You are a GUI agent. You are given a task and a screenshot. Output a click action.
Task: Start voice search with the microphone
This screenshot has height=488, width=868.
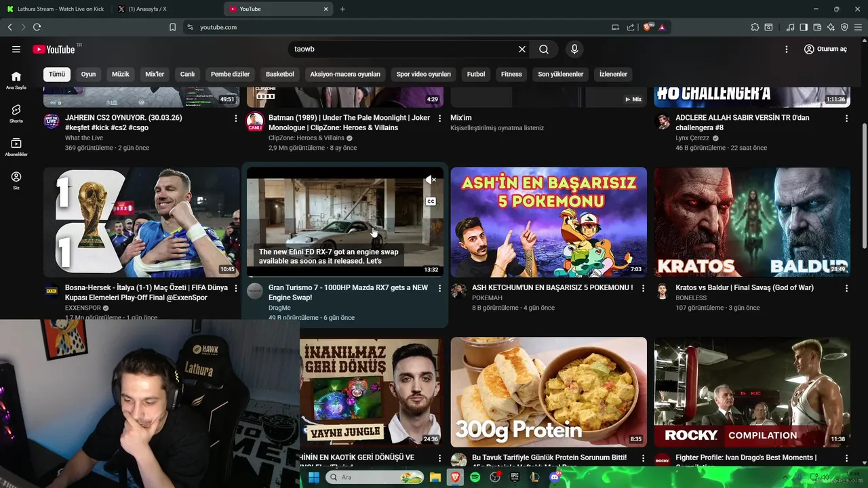click(x=574, y=49)
